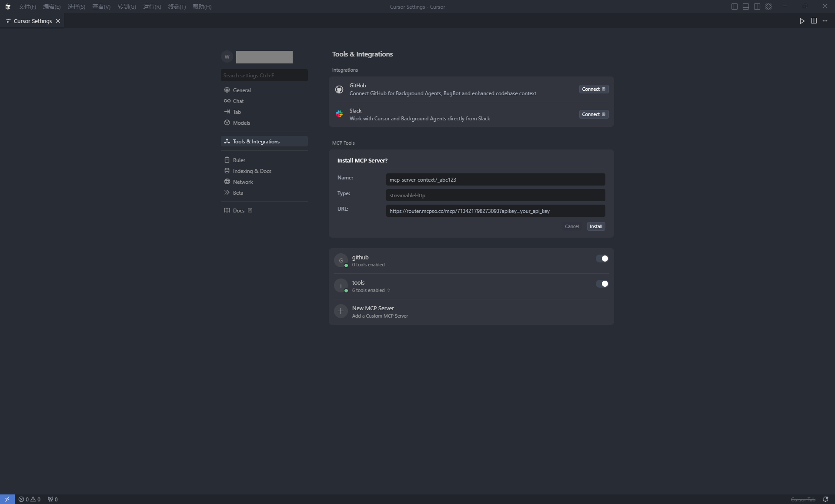The height and width of the screenshot is (504, 835).
Task: Click the Slack logo icon in Integrations
Action: pos(339,114)
